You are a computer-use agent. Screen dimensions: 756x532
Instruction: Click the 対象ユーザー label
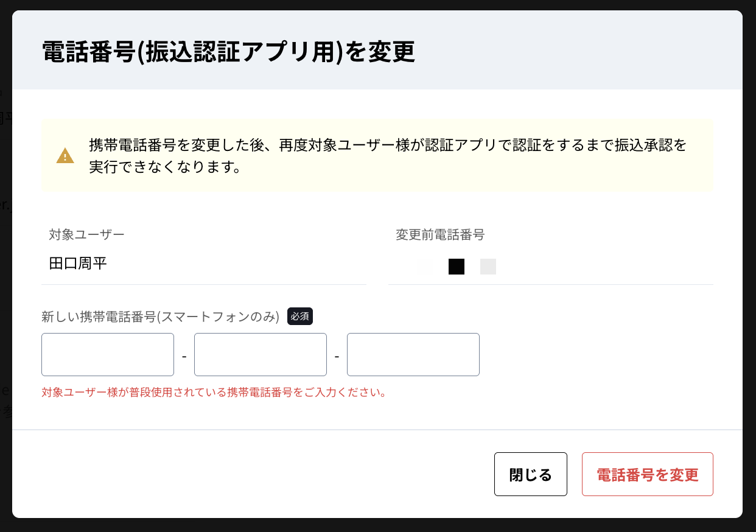[x=87, y=234]
